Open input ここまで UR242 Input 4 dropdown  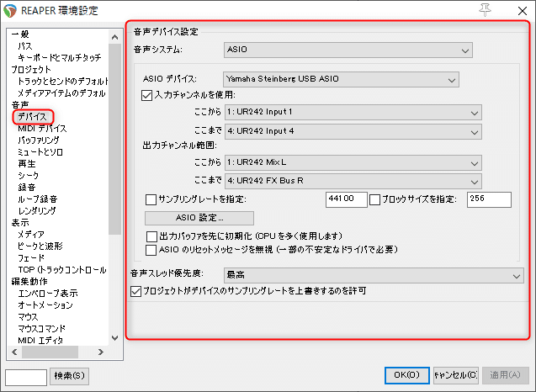click(353, 131)
